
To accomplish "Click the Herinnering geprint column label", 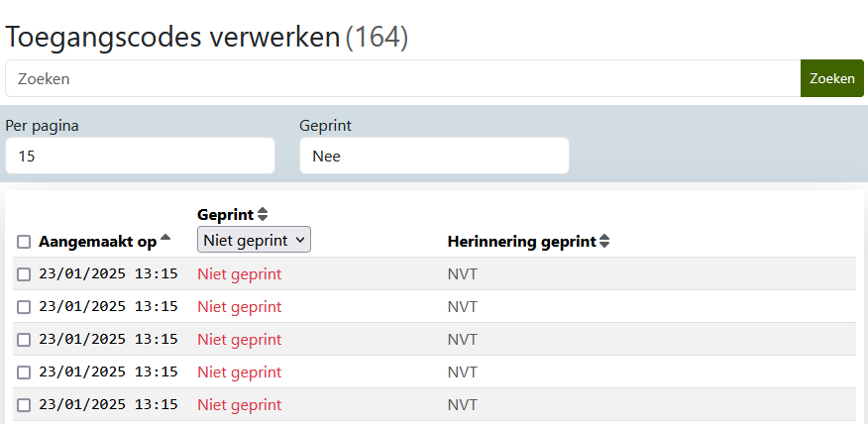I will tap(521, 241).
